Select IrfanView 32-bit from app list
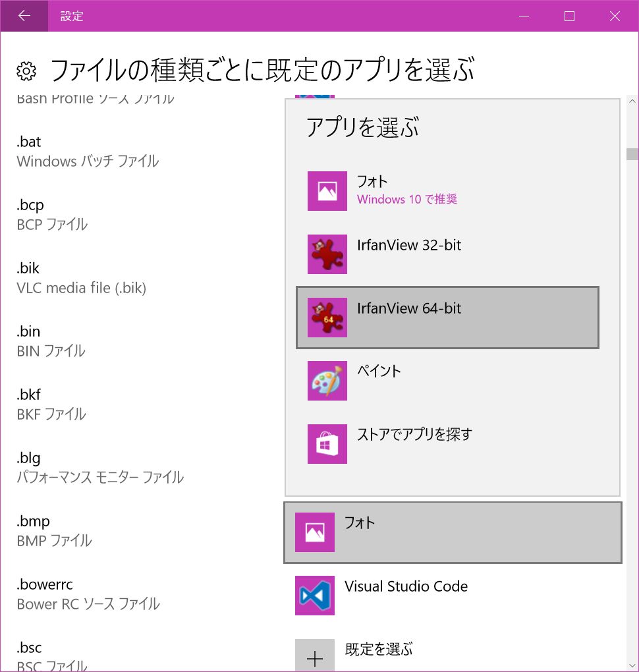 447,254
